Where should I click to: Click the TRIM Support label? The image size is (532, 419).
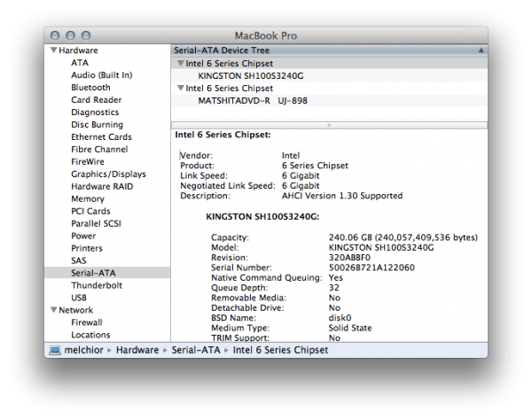[x=240, y=338]
